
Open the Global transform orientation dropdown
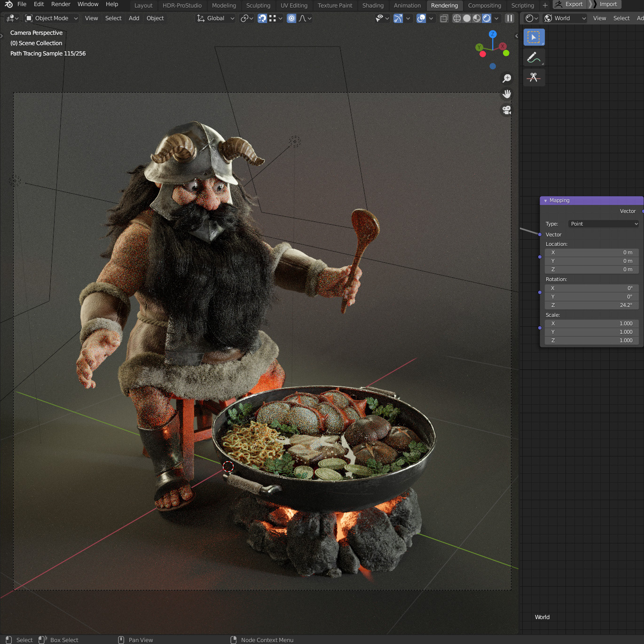(215, 18)
